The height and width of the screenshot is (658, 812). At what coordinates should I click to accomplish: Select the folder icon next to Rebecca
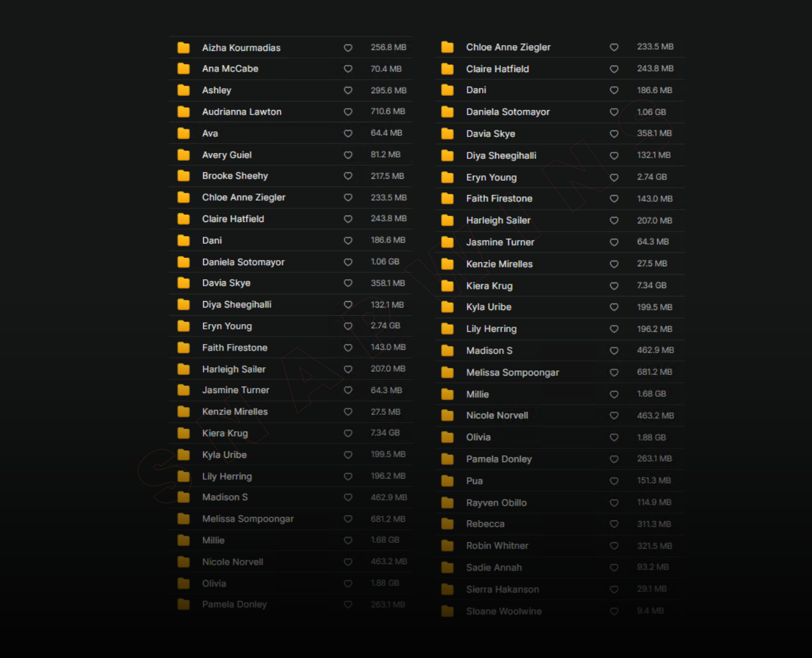tap(447, 524)
